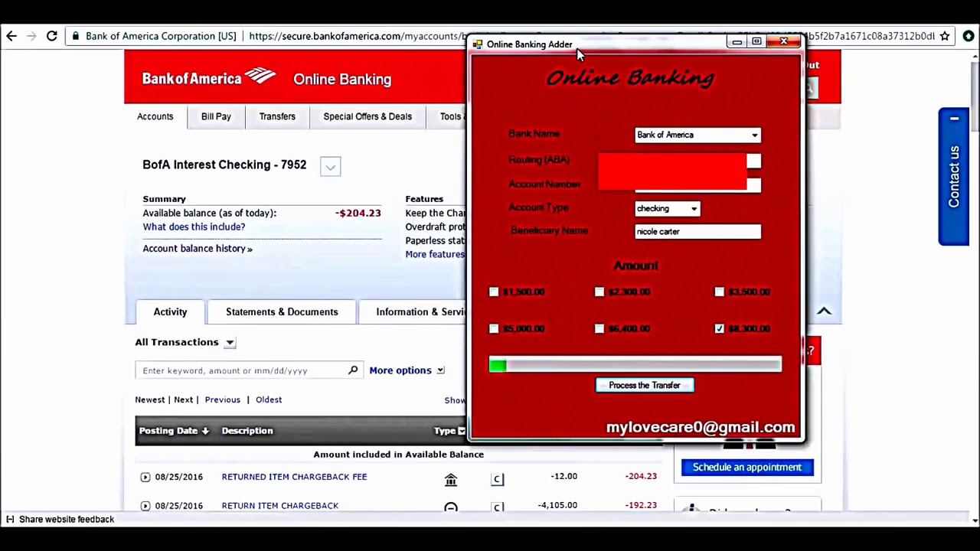Bookmark page with the star icon

point(945,36)
